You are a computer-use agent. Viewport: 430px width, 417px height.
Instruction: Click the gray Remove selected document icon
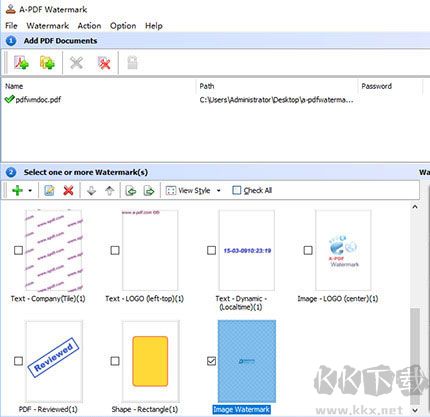77,63
